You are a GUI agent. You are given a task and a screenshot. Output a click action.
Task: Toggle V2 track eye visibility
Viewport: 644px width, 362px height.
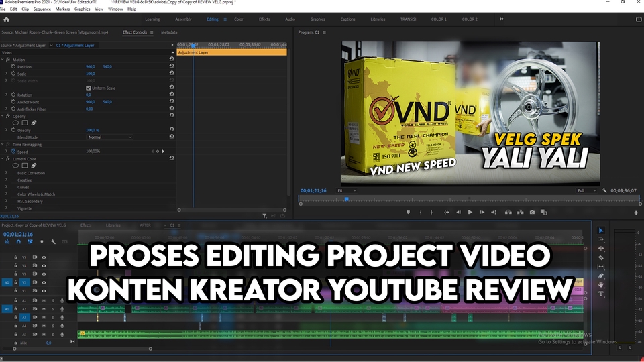pos(44,282)
